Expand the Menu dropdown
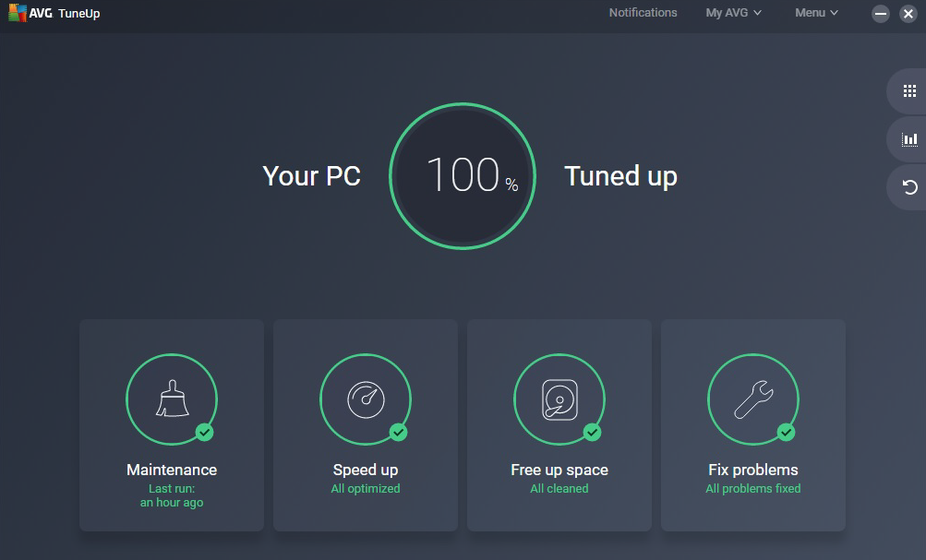Image resolution: width=926 pixels, height=560 pixels. click(816, 12)
